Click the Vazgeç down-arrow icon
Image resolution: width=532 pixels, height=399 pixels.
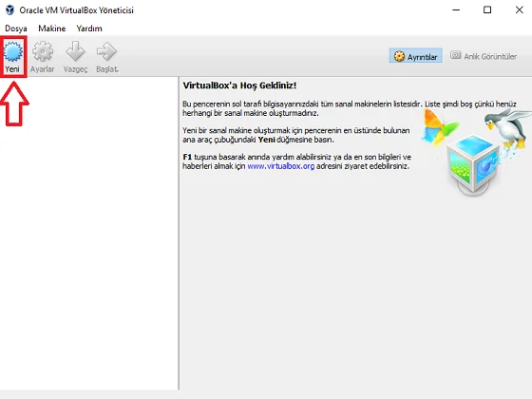point(75,51)
